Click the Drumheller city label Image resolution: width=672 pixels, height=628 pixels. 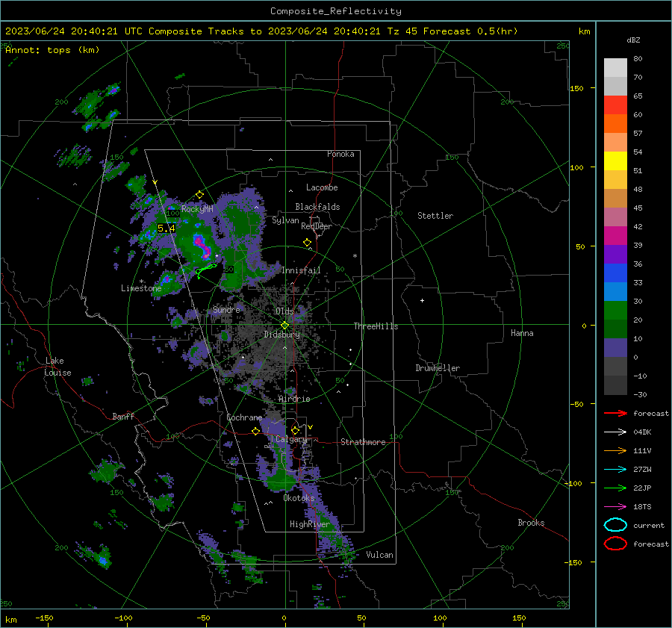tap(438, 368)
